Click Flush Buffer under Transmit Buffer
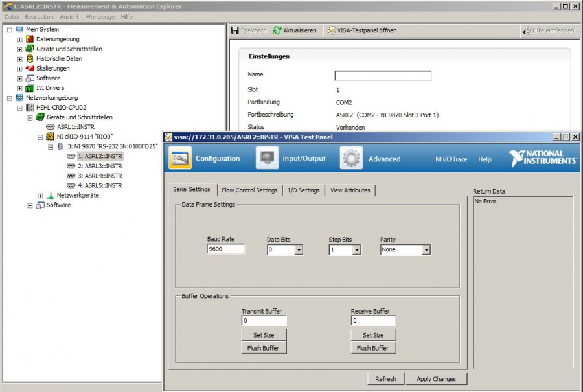 264,348
